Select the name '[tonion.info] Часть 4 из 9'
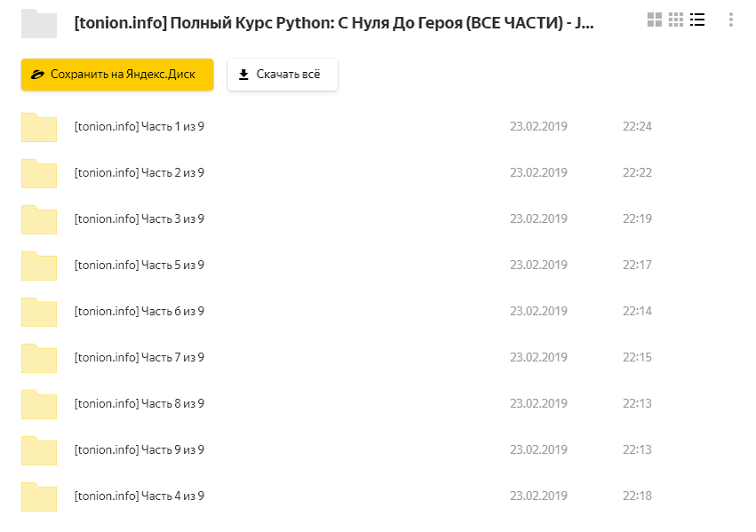 click(139, 496)
